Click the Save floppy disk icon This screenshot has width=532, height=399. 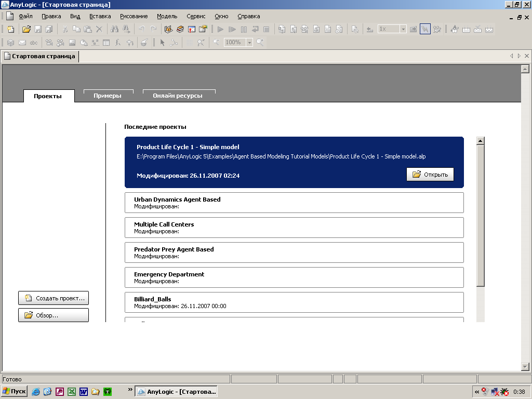pos(37,29)
